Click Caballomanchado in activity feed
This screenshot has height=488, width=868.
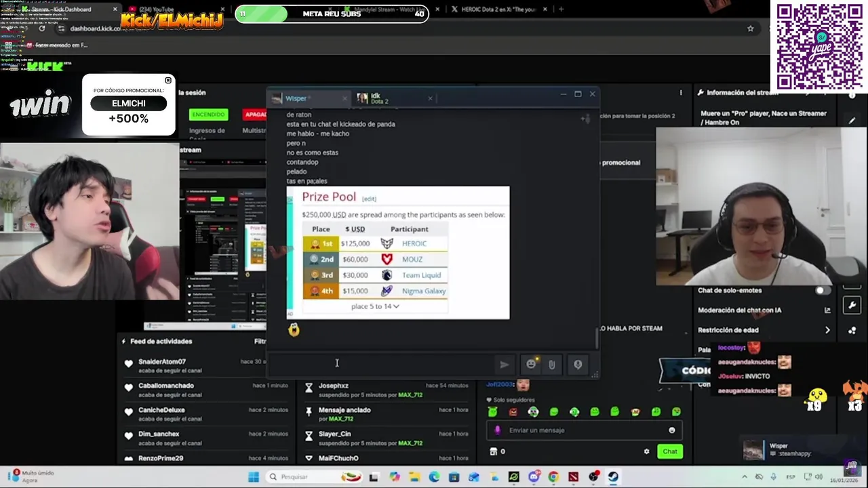tap(166, 386)
